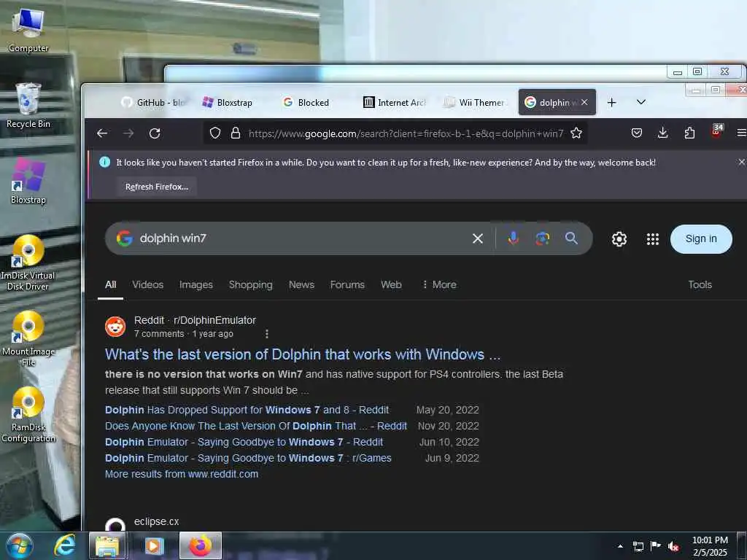The image size is (747, 560).
Task: Select the Computer desktop icon
Action: [28, 31]
